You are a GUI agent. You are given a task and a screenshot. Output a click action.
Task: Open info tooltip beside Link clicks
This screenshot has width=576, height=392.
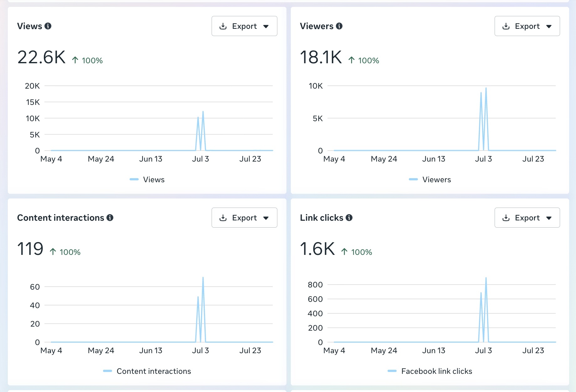349,218
